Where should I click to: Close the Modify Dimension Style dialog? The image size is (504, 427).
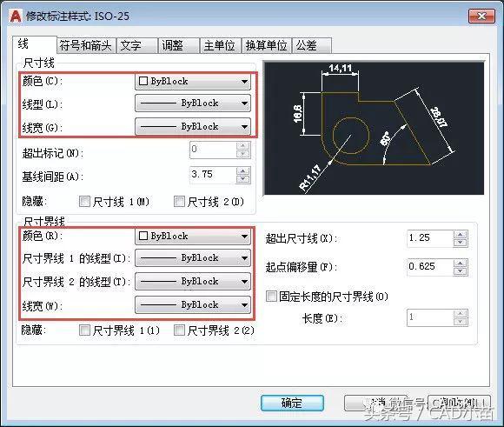point(481,17)
